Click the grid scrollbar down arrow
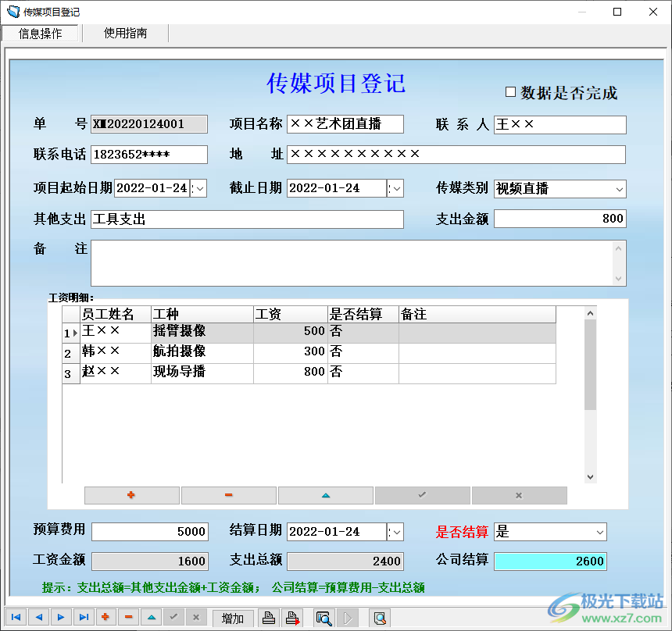The image size is (672, 631). pos(590,476)
